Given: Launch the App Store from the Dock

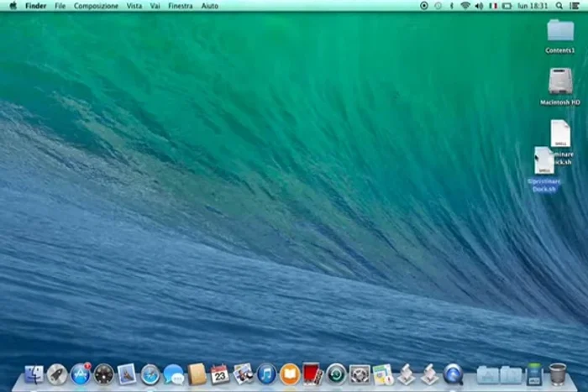Looking at the screenshot, I should pos(81,374).
